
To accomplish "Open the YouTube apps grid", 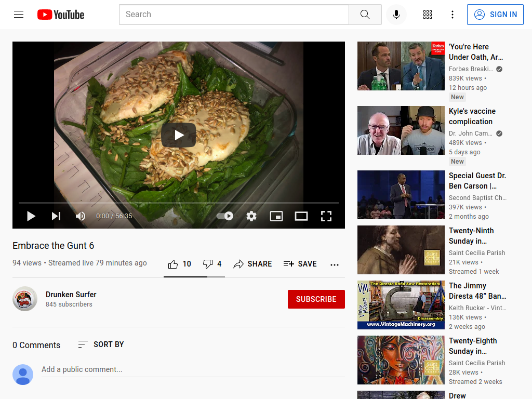I will tap(428, 15).
